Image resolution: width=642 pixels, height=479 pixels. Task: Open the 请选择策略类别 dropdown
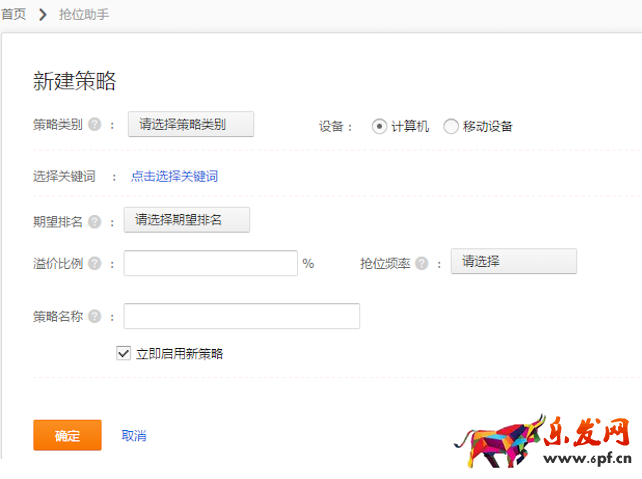pos(191,124)
